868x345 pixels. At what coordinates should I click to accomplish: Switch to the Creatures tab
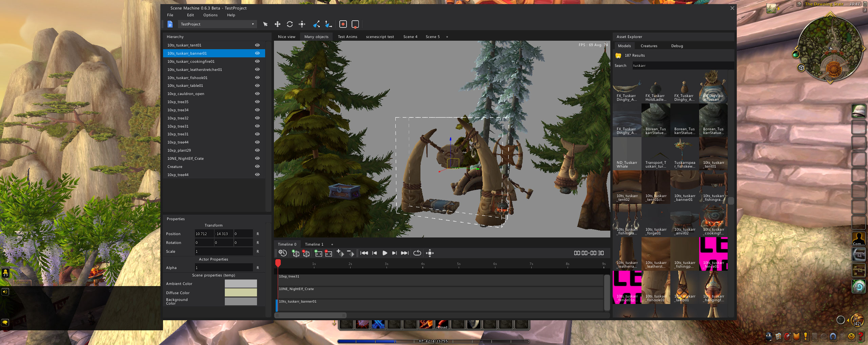click(649, 46)
